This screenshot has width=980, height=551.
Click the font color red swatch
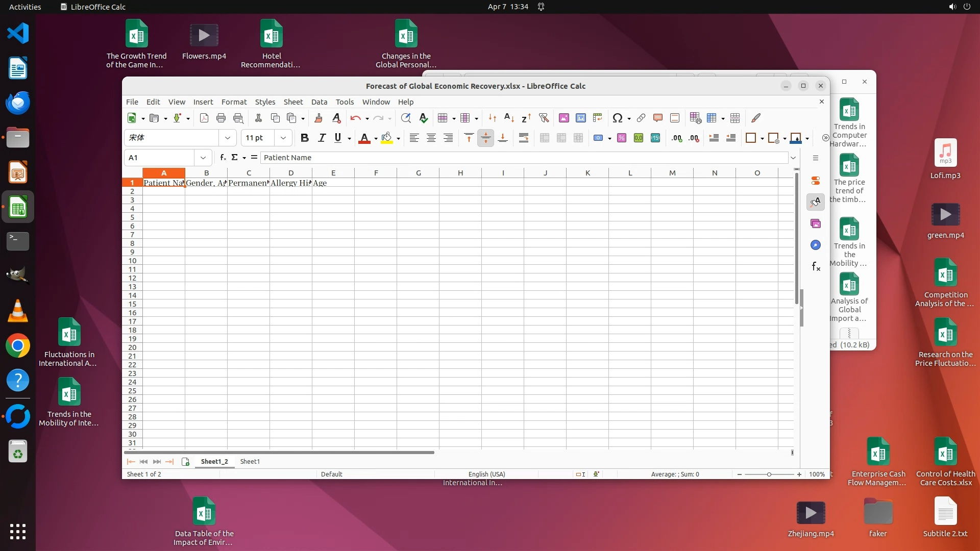364,138
